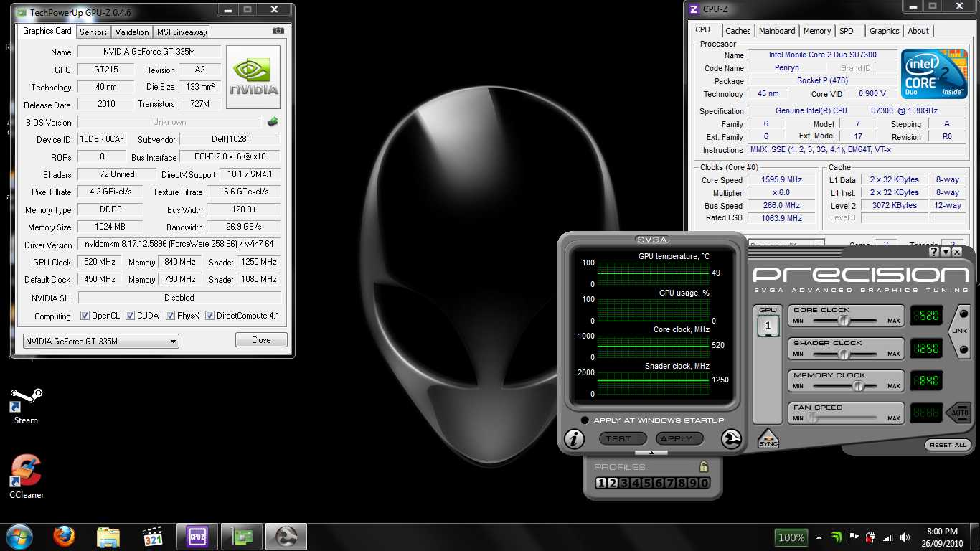Switch to CPU-Z via its taskbar icon

[x=197, y=537]
